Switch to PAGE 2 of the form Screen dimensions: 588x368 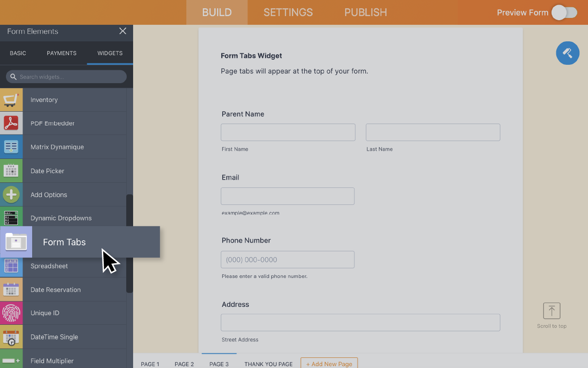click(184, 363)
